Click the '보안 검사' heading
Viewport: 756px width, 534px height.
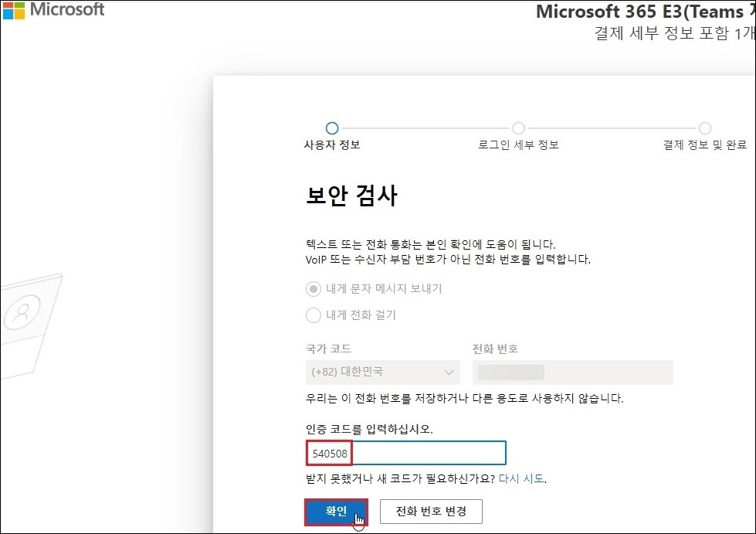[x=351, y=196]
